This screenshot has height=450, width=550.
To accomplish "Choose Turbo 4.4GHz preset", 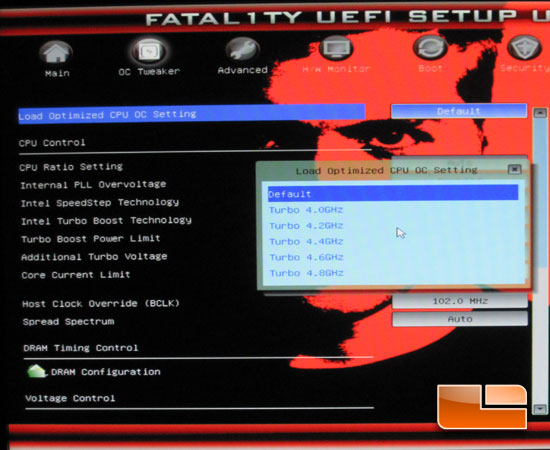I will click(x=306, y=241).
